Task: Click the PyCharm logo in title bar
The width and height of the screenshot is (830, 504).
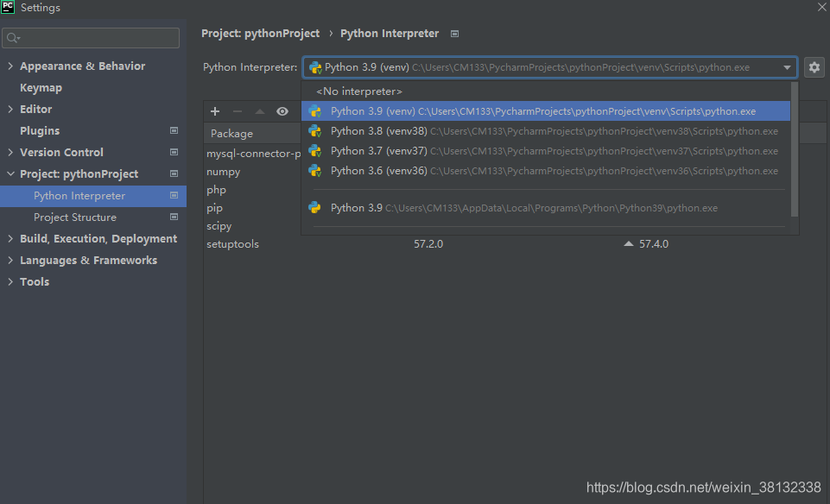Action: coord(8,7)
